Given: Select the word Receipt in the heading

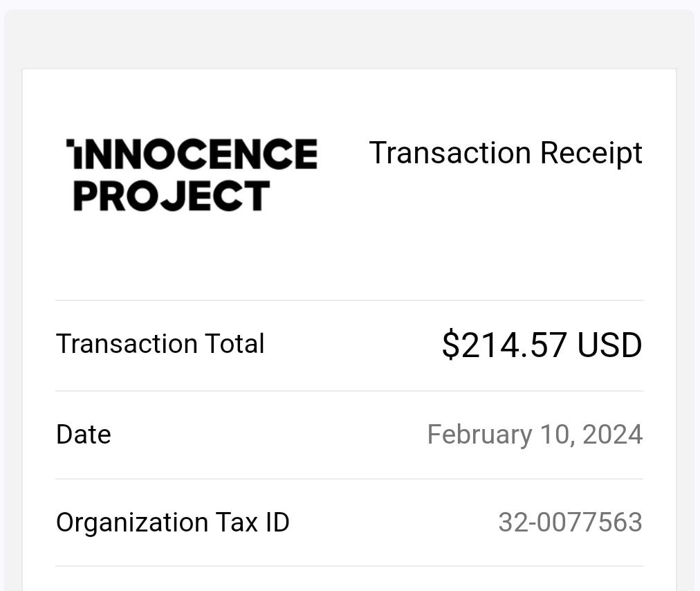Looking at the screenshot, I should tap(591, 153).
